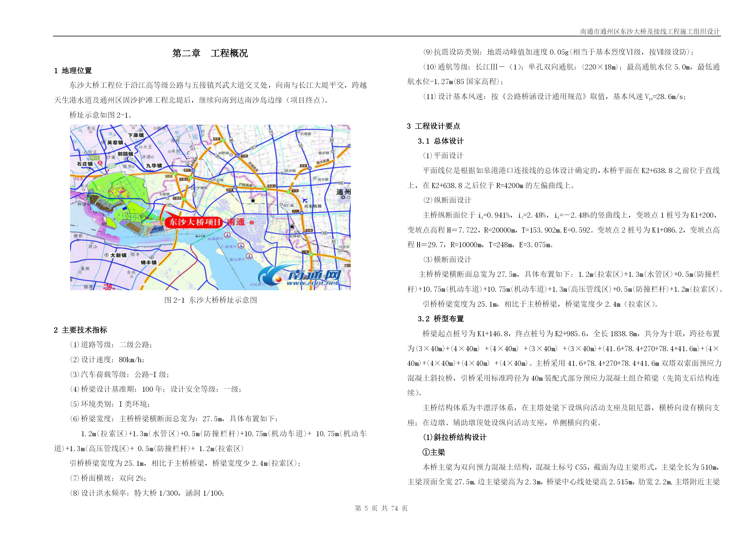Click the line starting '桥梁起点桩号为 K1+146.8'
Screen dimensions: 756x535
tap(571, 334)
